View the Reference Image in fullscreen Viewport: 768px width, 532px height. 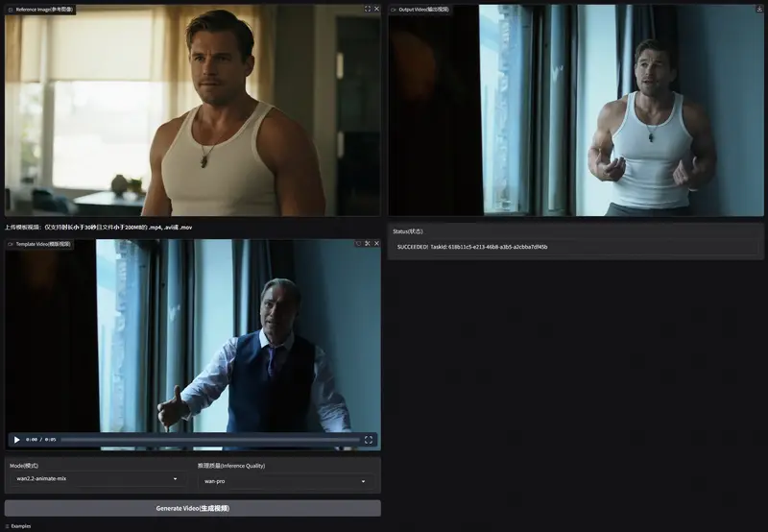point(368,9)
